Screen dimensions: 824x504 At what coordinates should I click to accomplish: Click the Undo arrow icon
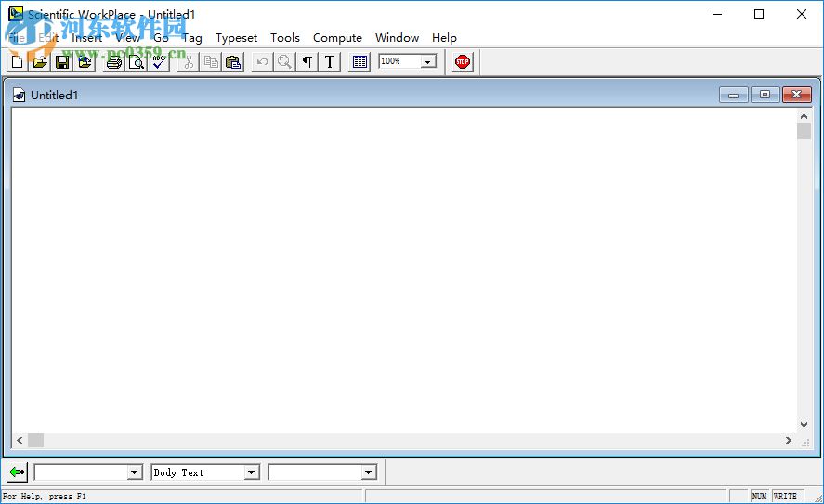tap(262, 62)
